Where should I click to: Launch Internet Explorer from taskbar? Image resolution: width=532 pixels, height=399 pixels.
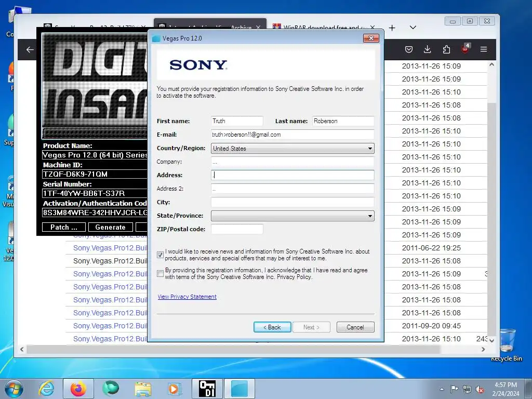(46, 389)
